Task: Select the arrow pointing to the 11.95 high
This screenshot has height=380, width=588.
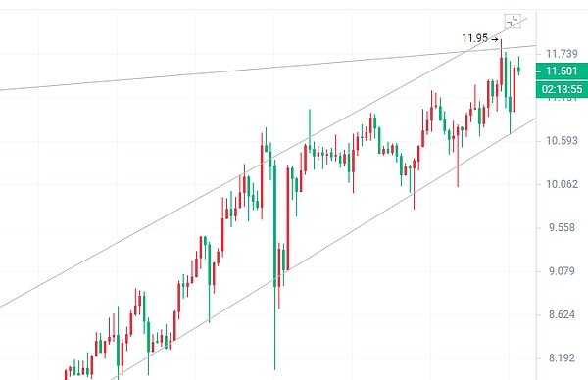Action: [x=495, y=39]
